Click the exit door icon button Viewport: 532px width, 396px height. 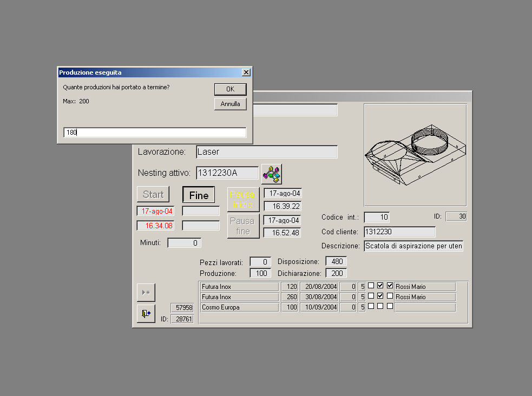coord(146,314)
